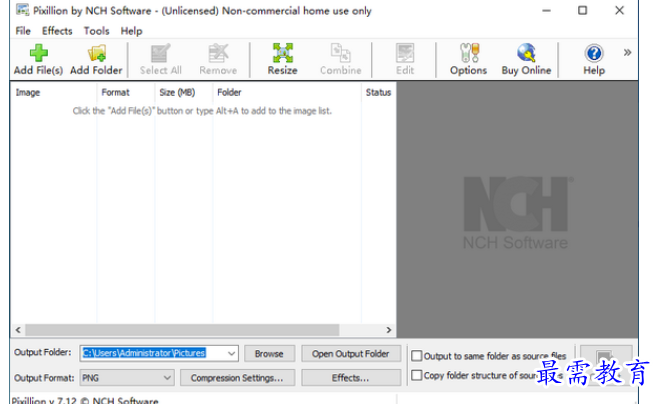This screenshot has height=404, width=658.
Task: Open the Output Format PNG dropdown
Action: click(126, 378)
